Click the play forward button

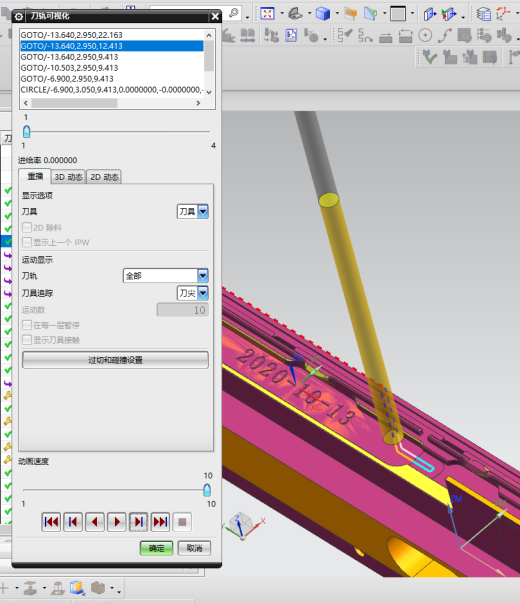(x=117, y=522)
